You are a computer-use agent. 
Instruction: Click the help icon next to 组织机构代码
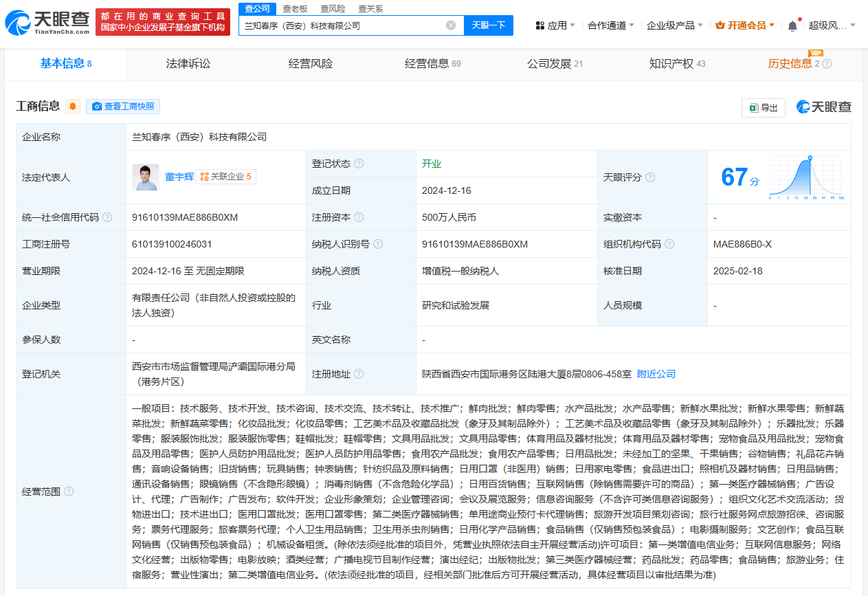click(x=669, y=244)
